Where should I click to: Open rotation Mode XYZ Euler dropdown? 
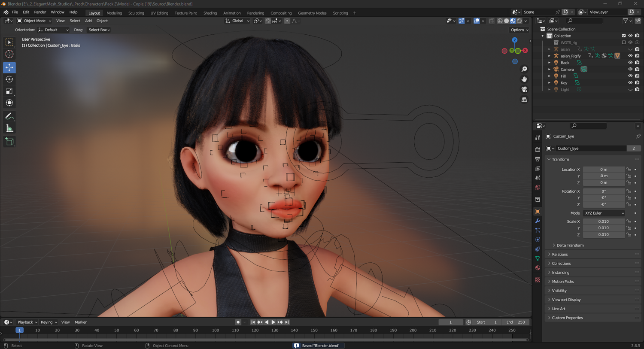[604, 213]
